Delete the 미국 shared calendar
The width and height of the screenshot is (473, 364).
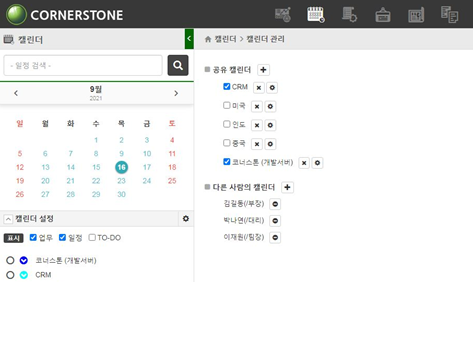click(257, 107)
